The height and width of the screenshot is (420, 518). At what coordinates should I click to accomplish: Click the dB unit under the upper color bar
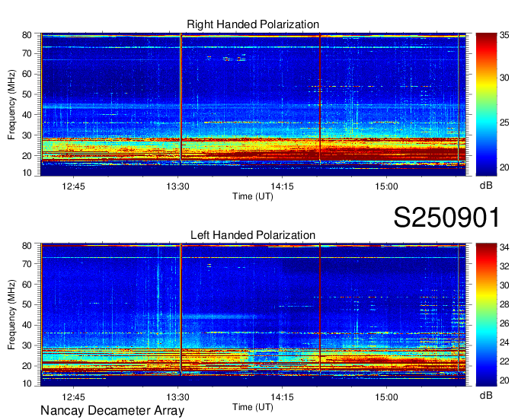pos(486,186)
